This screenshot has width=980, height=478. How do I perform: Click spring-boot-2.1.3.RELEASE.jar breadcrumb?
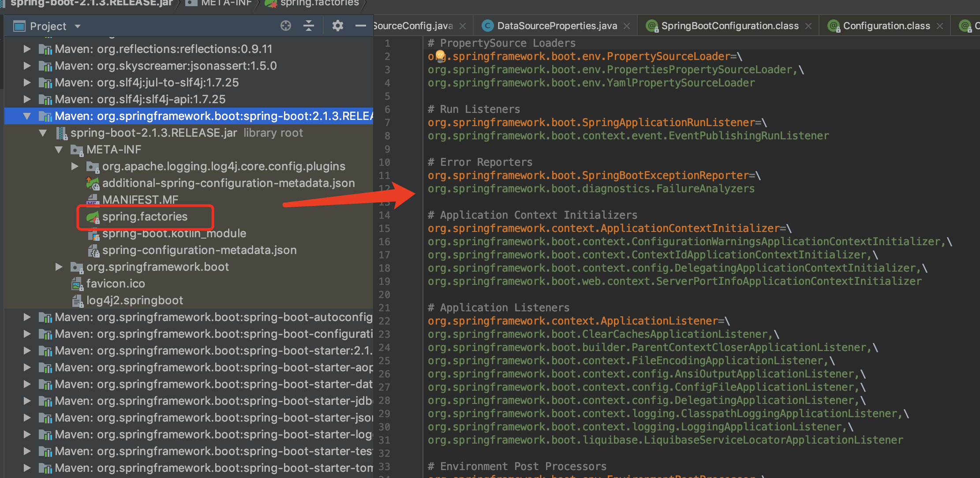91,3
